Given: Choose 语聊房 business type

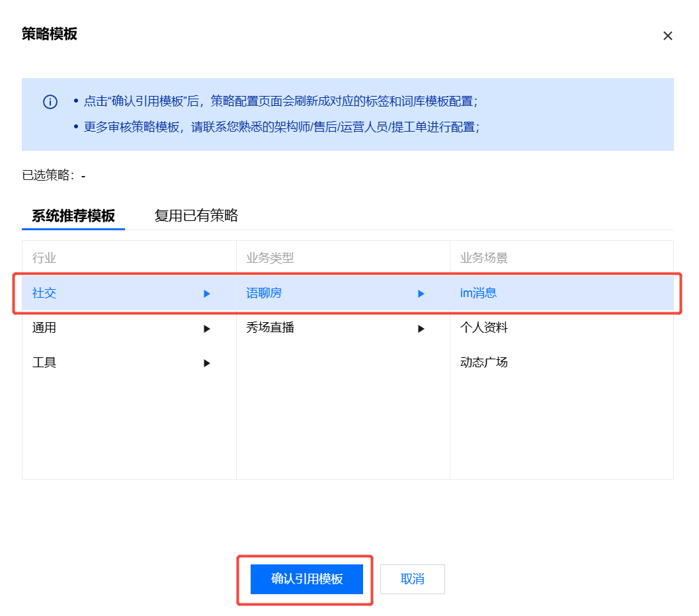Looking at the screenshot, I should pyautogui.click(x=264, y=293).
